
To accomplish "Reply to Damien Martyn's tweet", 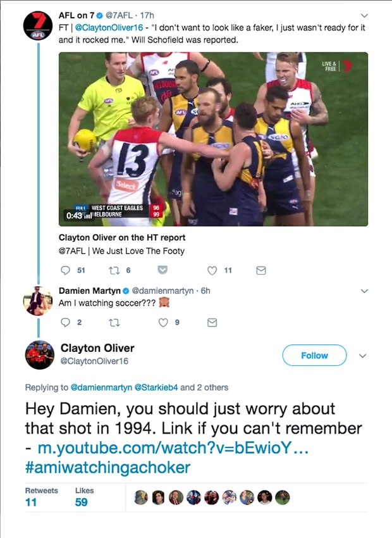I will click(x=65, y=322).
